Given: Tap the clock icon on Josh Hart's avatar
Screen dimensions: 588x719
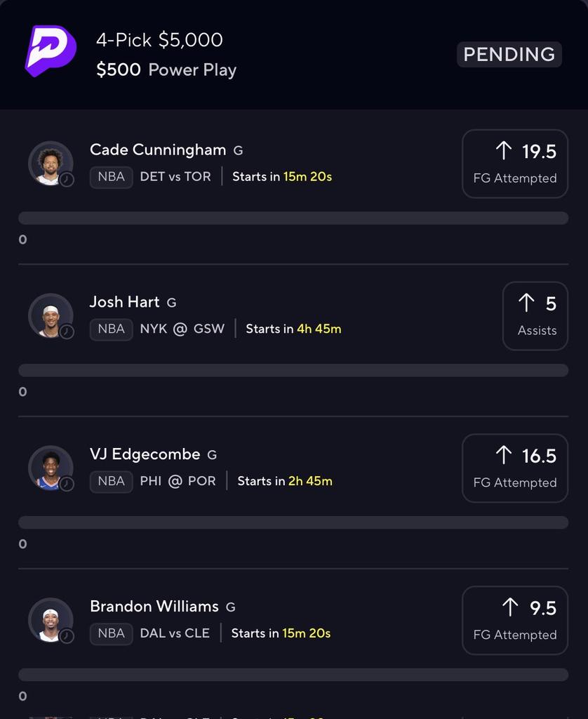Looking at the screenshot, I should coord(67,331).
